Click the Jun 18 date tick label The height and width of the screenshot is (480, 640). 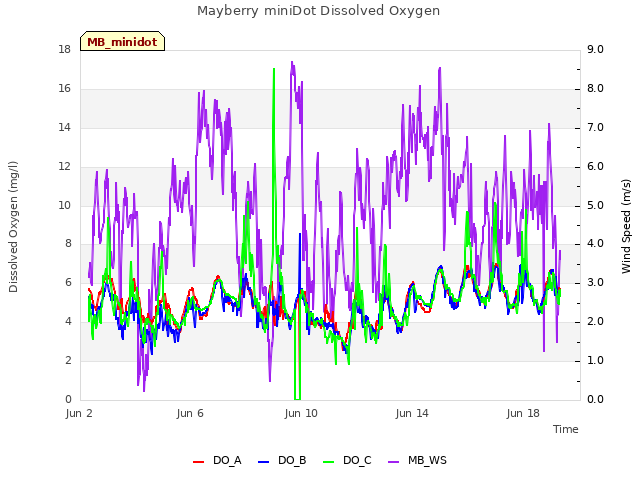pos(523,413)
